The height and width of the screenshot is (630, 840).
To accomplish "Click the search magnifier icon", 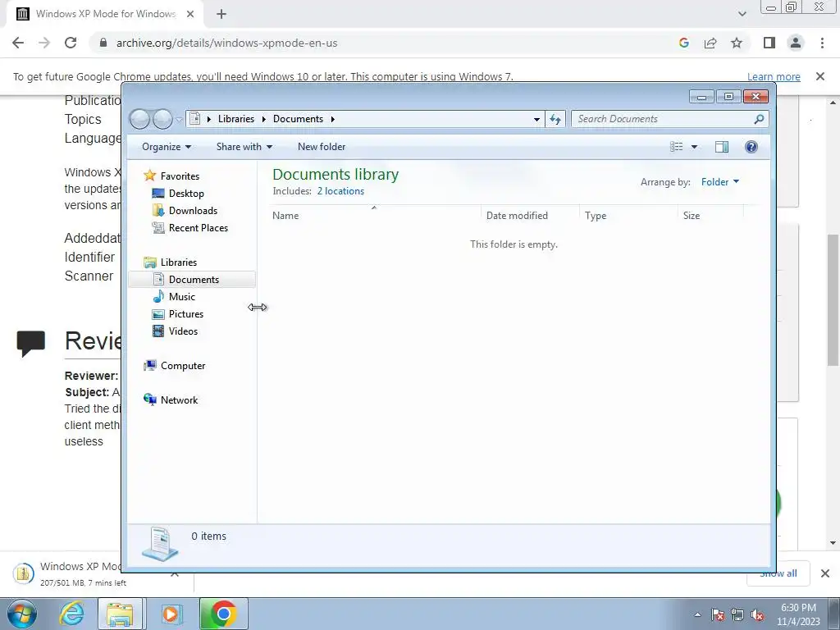I will 759,119.
